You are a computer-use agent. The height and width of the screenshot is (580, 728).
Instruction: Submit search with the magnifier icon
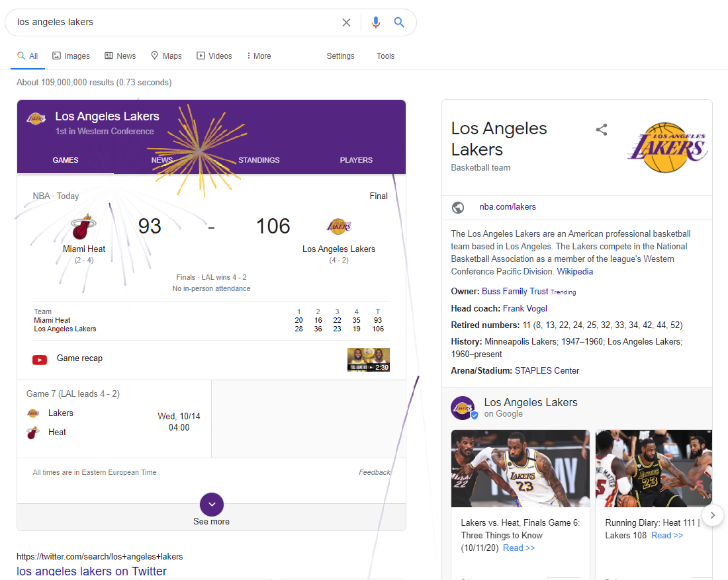399,22
